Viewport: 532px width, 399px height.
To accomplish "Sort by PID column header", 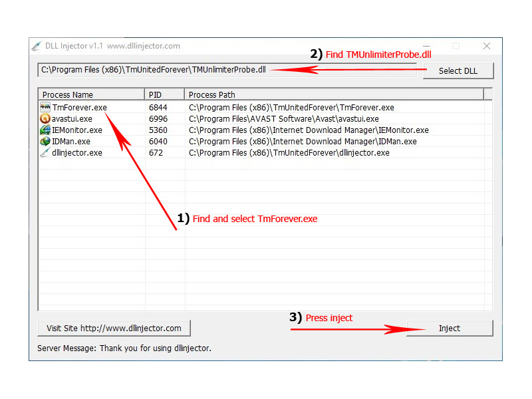I will coord(164,94).
